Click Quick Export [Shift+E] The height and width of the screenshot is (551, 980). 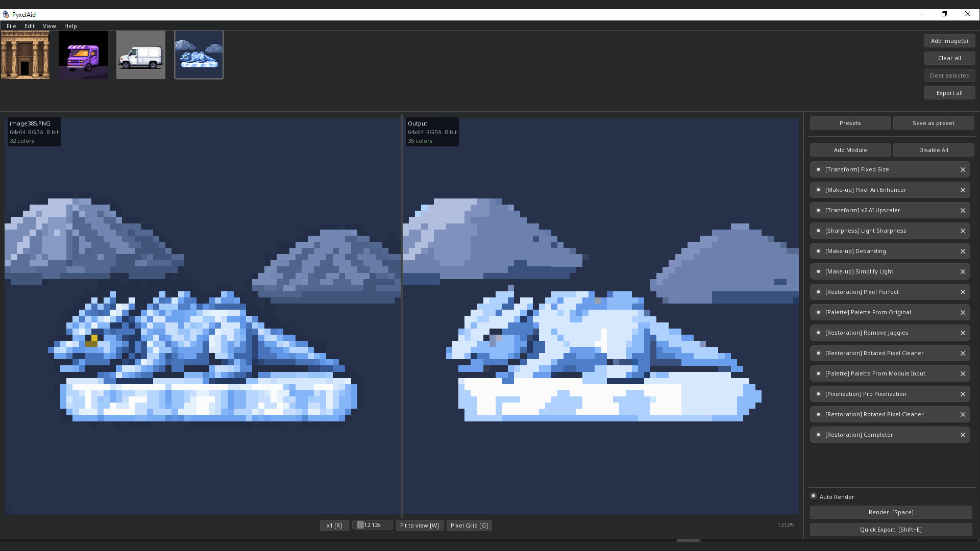[x=891, y=530]
